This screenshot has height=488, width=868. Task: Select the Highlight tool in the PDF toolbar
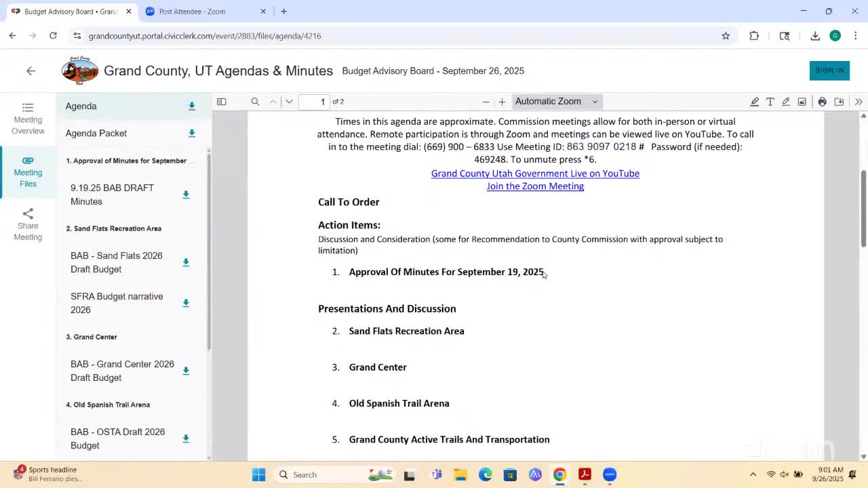pyautogui.click(x=755, y=101)
